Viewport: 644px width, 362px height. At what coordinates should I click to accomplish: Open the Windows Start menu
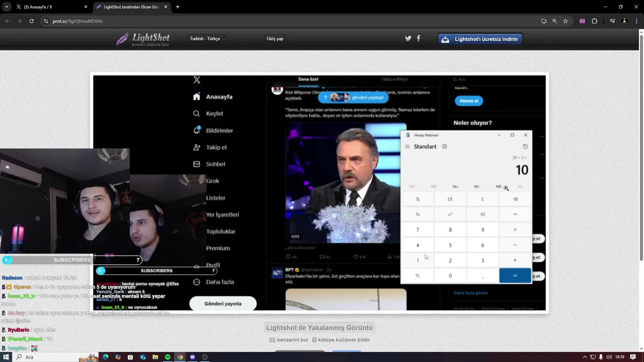[x=6, y=357]
